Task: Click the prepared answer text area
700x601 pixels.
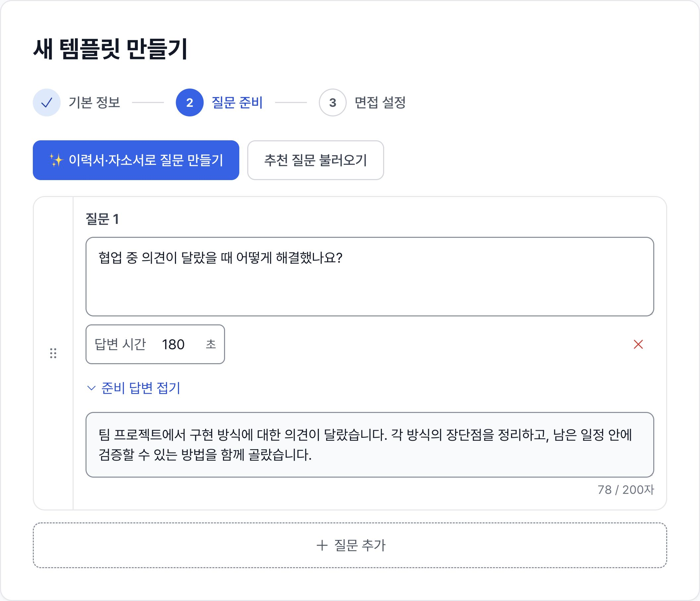Action: [x=370, y=444]
